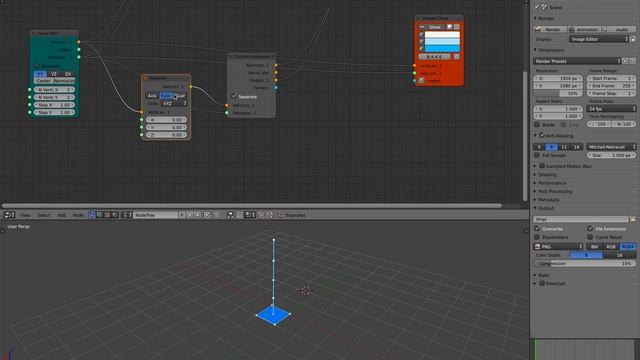The height and width of the screenshot is (360, 640).
Task: Click Start Frame field
Action: tap(611, 78)
